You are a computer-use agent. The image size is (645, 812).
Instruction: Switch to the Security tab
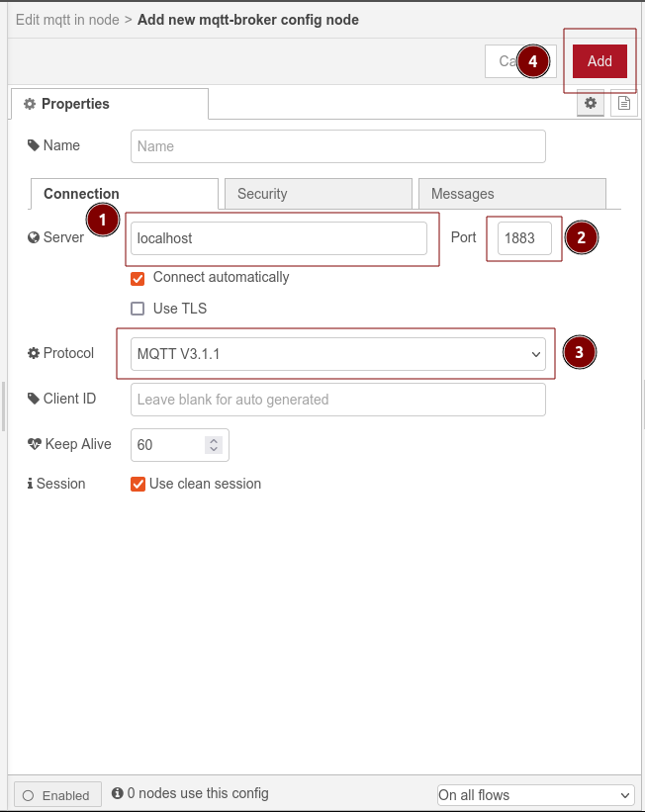coord(318,194)
